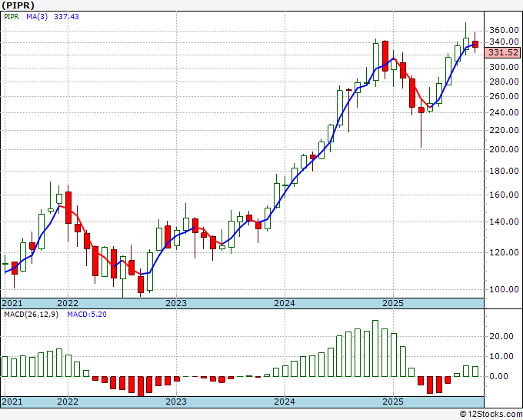This screenshot has width=523, height=420.
Task: Select the green PIPR legend label
Action: coord(12,17)
